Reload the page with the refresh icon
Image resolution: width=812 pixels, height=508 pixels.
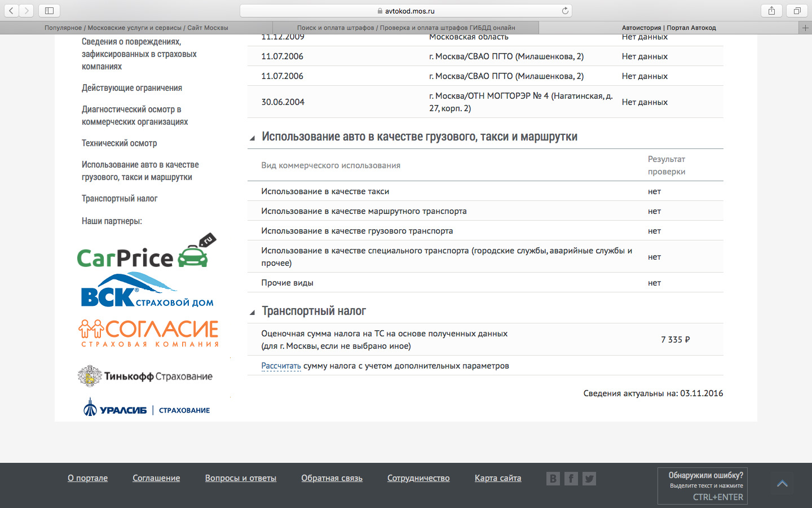pyautogui.click(x=565, y=11)
